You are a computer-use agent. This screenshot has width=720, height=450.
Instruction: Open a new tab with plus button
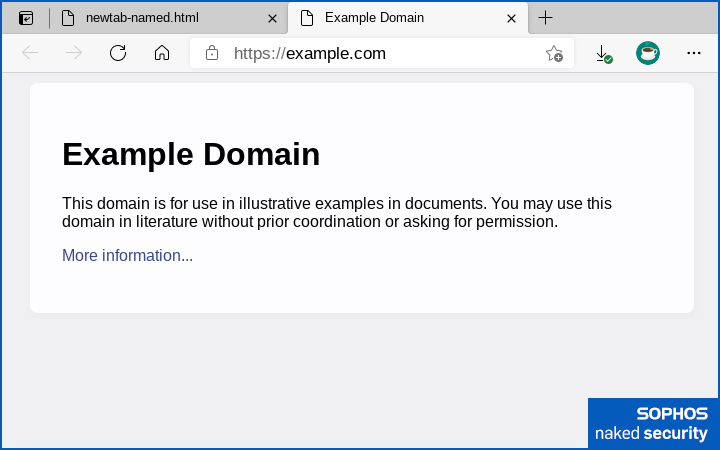[x=545, y=18]
